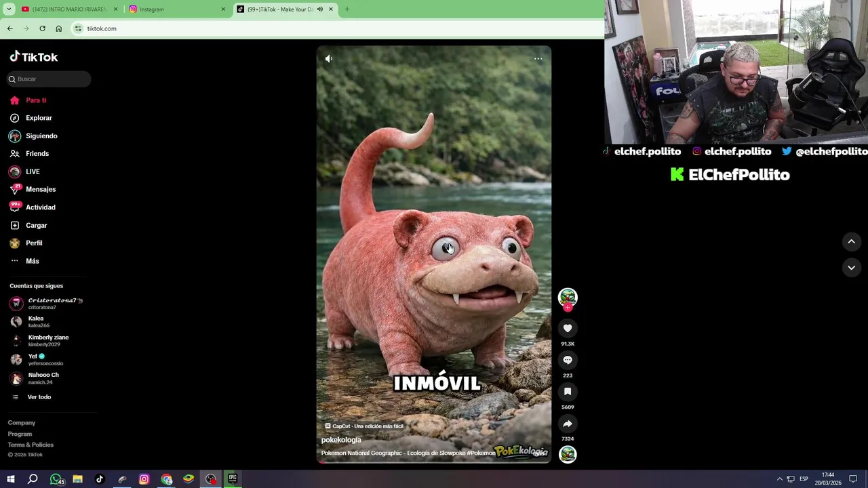Follow the creator with red plus badge
The image size is (868, 488).
568,308
